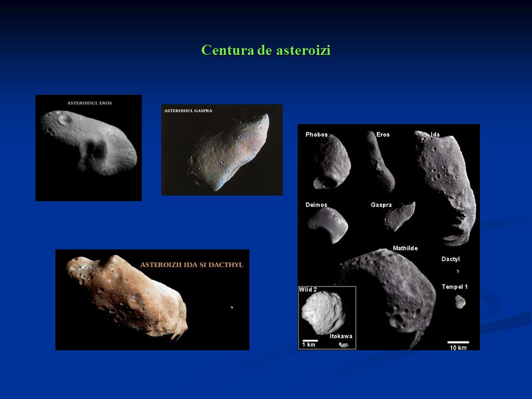Click the '10 km' scale label
The height and width of the screenshot is (399, 532).
tap(458, 347)
